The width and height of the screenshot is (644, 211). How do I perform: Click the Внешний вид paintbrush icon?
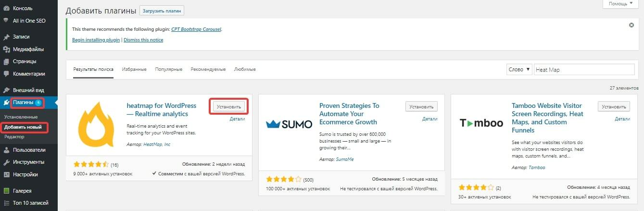(x=6, y=90)
